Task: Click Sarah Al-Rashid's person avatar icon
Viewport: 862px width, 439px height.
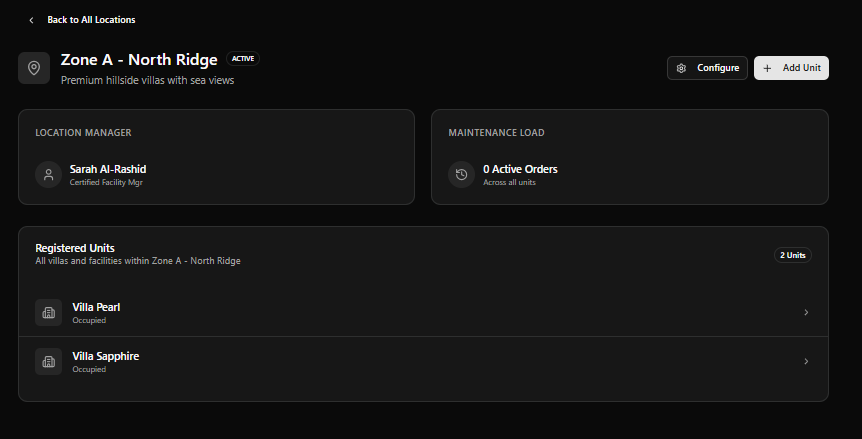Action: pyautogui.click(x=48, y=175)
